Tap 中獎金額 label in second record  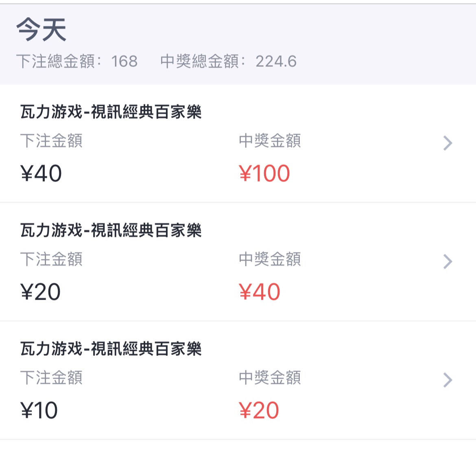click(x=270, y=259)
